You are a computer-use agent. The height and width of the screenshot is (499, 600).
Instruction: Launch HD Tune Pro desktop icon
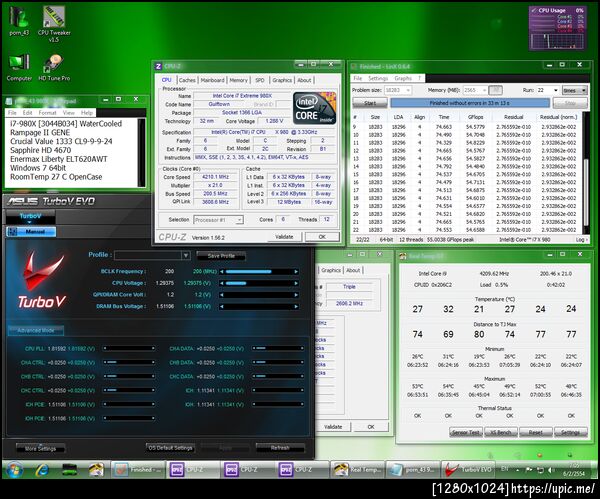pos(54,68)
